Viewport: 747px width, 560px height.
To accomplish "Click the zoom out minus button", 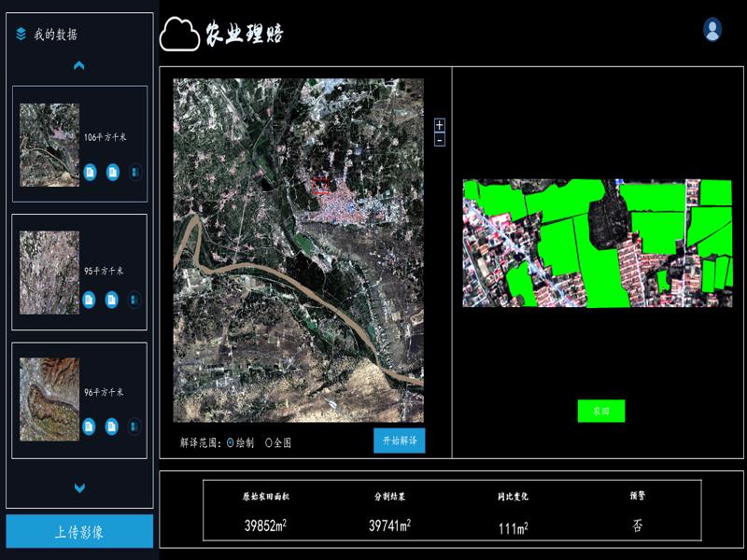I will pyautogui.click(x=440, y=140).
